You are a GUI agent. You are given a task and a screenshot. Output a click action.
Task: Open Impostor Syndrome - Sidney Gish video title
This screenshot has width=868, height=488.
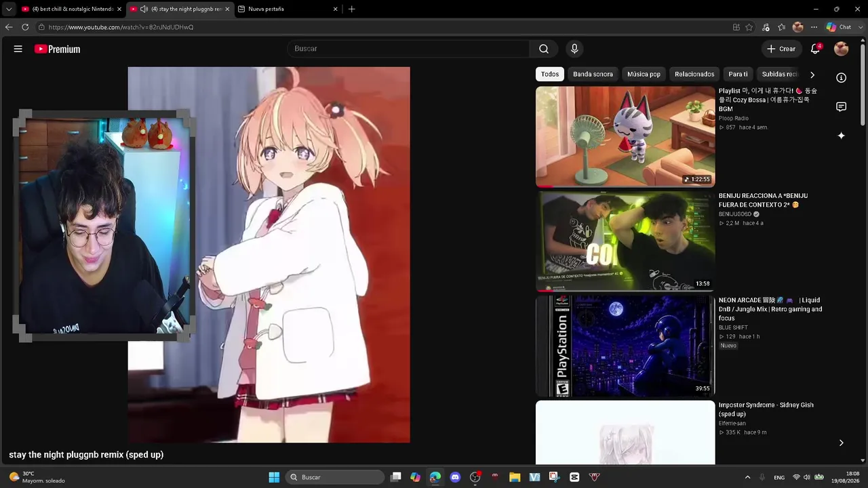[766, 409]
